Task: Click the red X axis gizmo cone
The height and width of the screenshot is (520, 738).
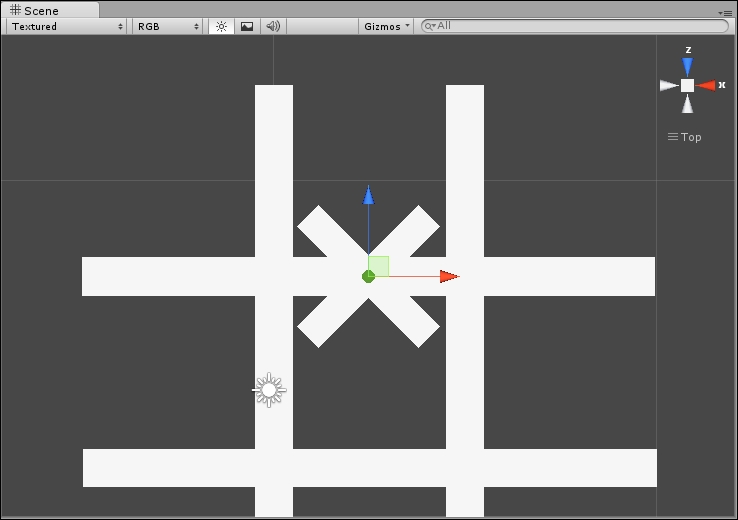Action: [706, 85]
